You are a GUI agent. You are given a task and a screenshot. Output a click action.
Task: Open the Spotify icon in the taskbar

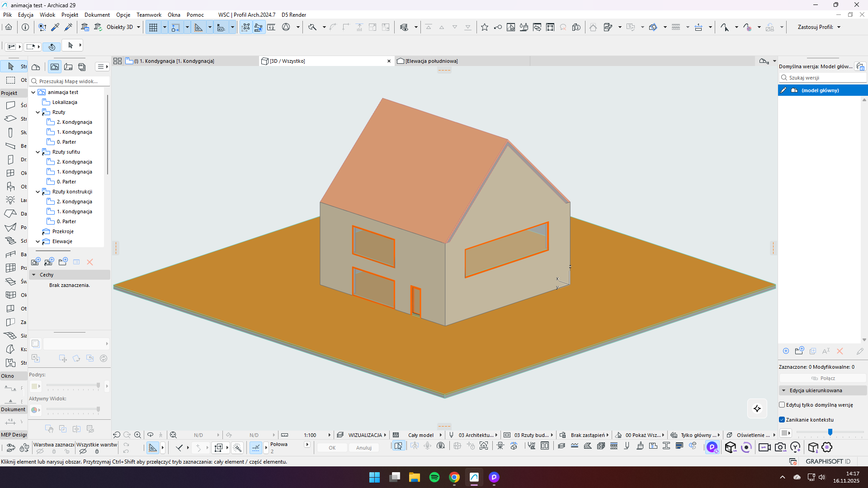point(434,477)
